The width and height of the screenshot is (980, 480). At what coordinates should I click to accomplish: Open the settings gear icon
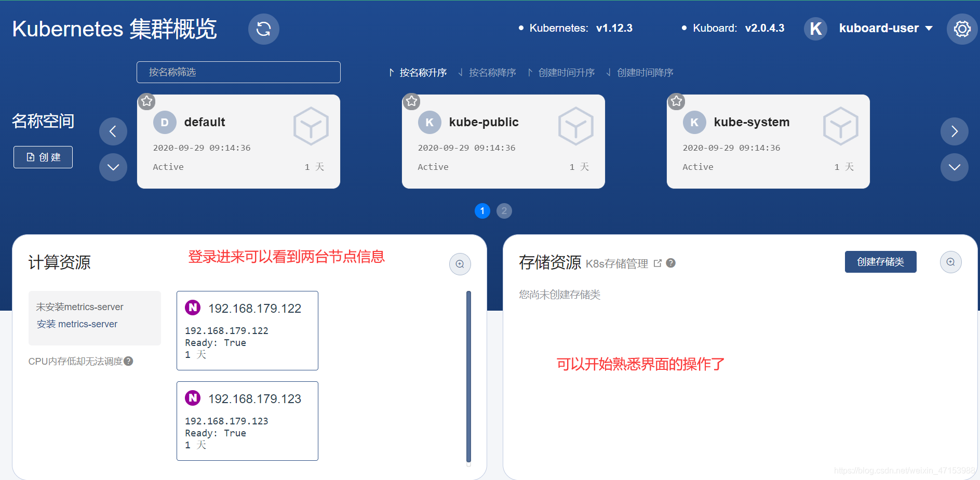pyautogui.click(x=962, y=29)
